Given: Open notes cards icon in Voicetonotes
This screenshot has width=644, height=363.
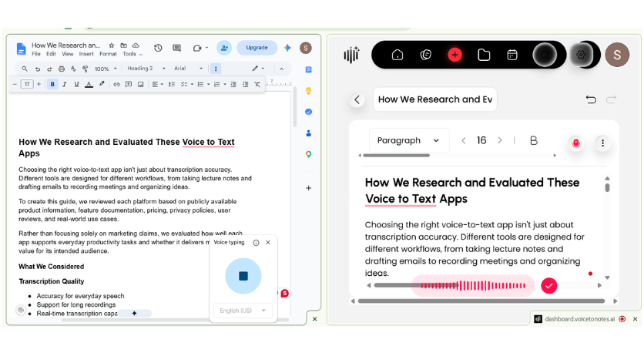Looking at the screenshot, I should (426, 55).
